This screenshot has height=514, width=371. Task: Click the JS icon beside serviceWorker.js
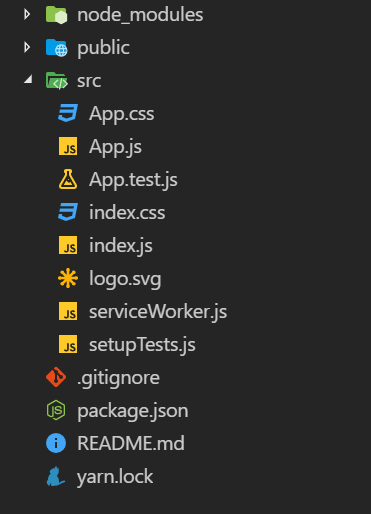point(68,311)
